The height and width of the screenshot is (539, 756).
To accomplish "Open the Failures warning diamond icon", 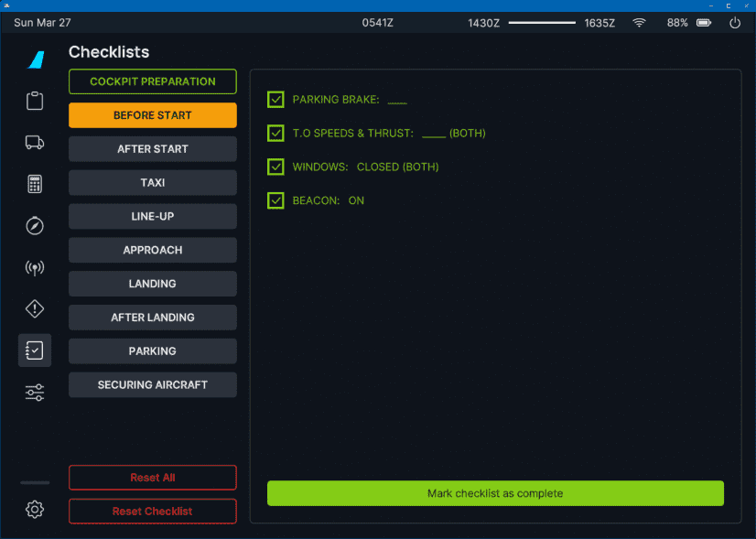I will tap(35, 309).
